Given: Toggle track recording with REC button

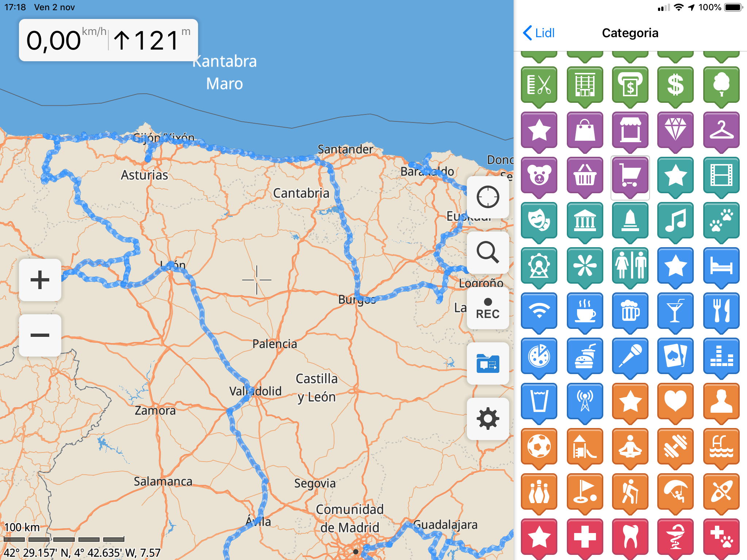Looking at the screenshot, I should pos(488,308).
